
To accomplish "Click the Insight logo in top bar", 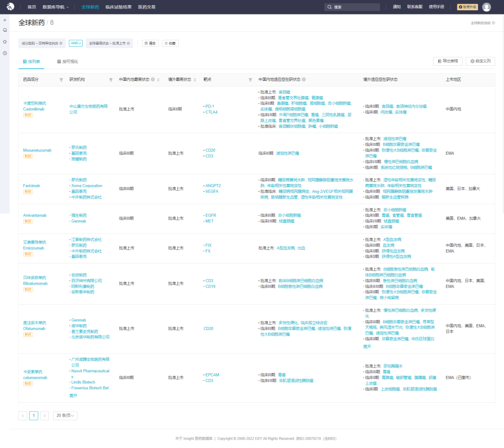I will (10, 7).
